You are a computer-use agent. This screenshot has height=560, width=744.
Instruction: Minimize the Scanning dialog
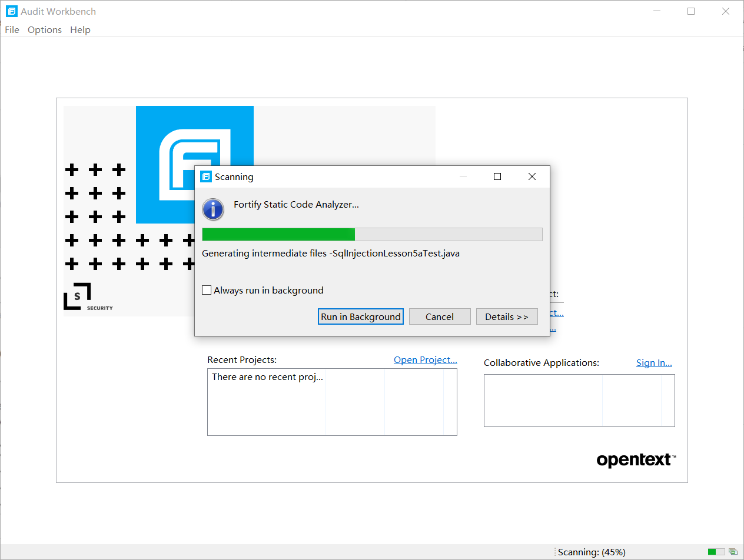click(463, 176)
